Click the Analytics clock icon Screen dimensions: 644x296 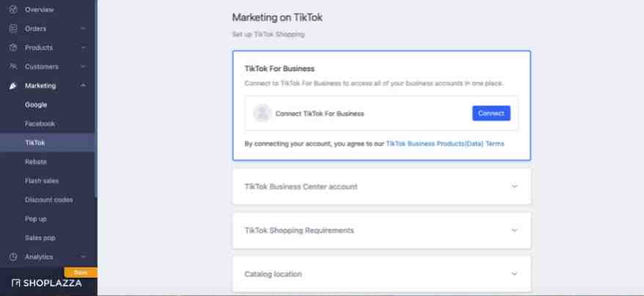tap(13, 257)
